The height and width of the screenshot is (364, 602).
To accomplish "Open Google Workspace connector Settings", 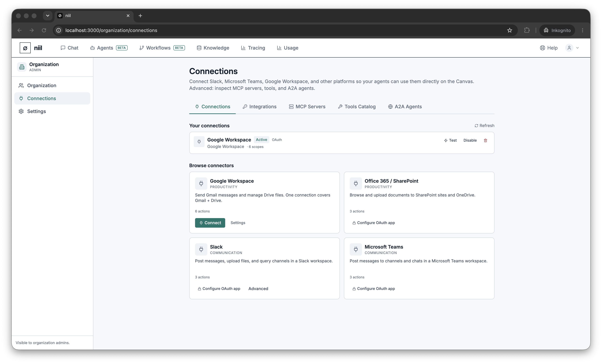I will pyautogui.click(x=238, y=223).
